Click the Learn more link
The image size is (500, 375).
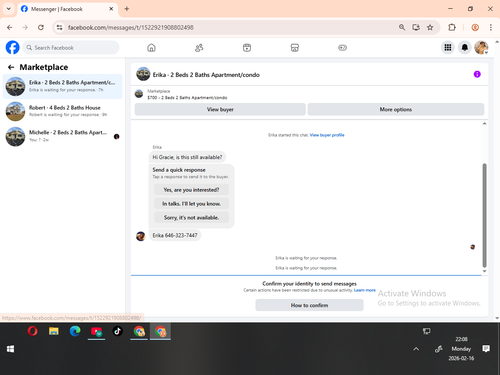pyautogui.click(x=365, y=290)
